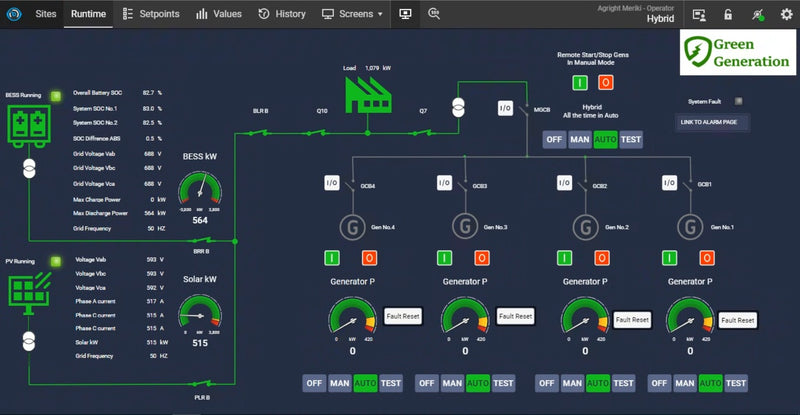Expand the Screens dropdown menu
Viewport: 800px width, 415px height.
[x=352, y=14]
